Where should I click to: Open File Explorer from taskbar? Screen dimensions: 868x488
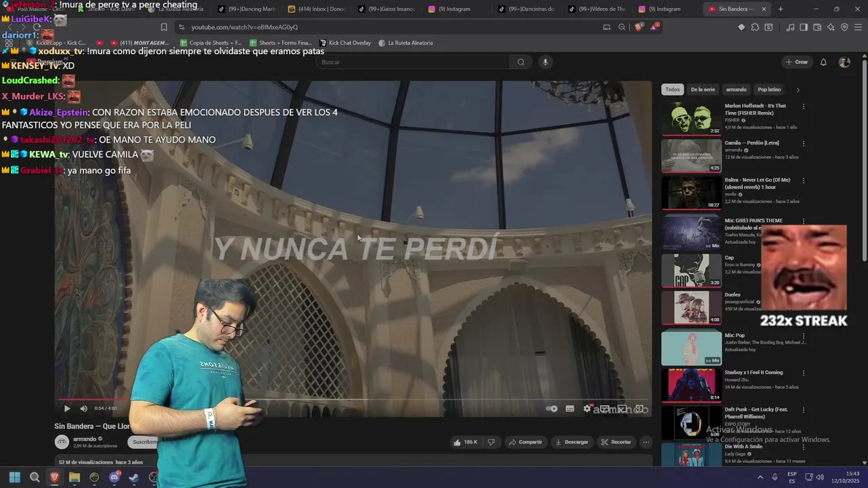point(75,477)
